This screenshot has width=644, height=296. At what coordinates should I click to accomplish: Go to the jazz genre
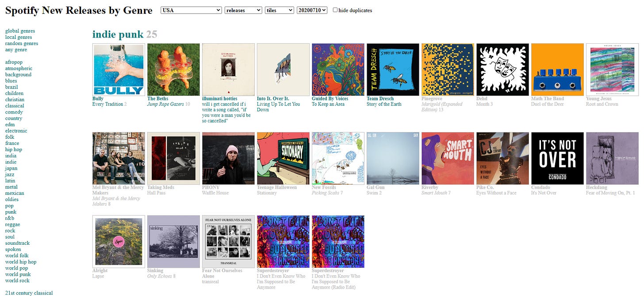coord(10,175)
